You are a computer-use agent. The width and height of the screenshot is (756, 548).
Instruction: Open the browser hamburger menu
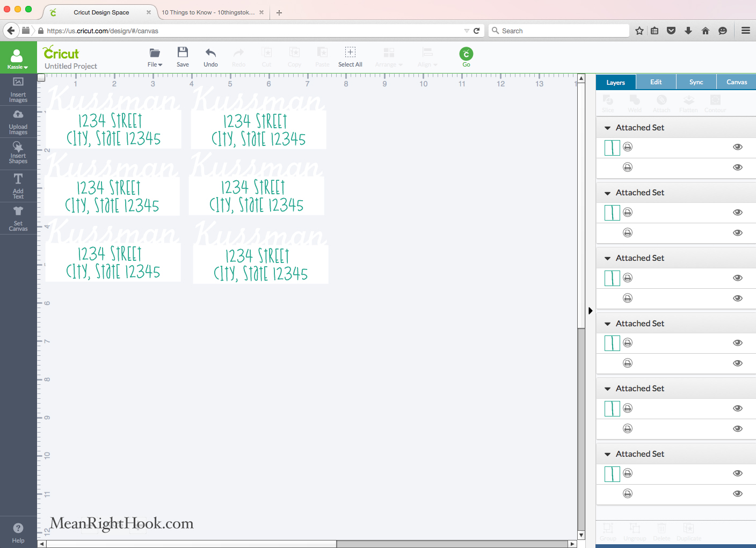(x=746, y=31)
